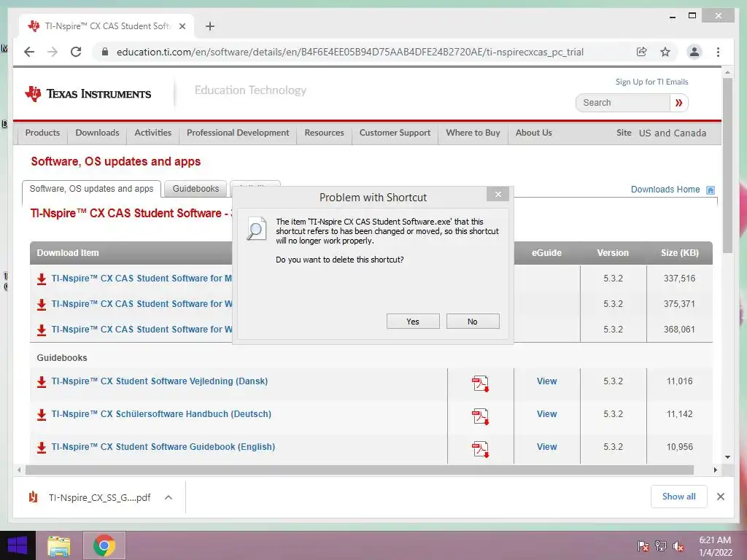
Task: Expand options for downloaded PDF chevron
Action: (169, 497)
